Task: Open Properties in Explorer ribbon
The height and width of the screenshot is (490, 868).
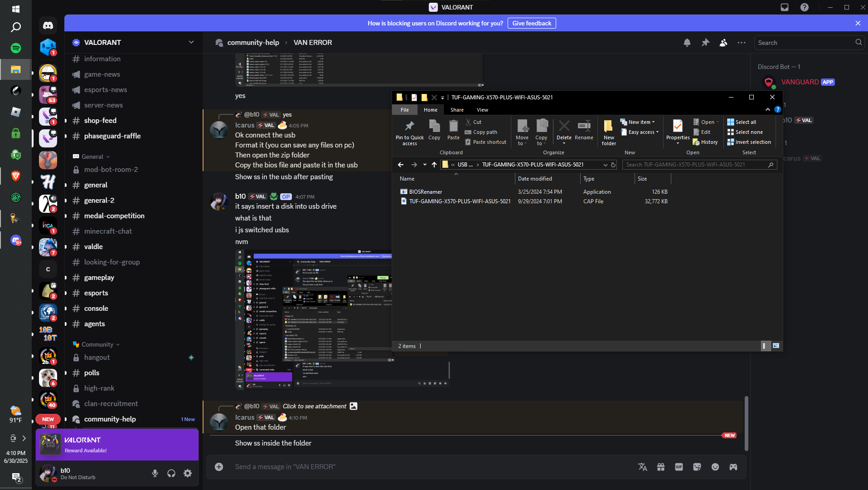Action: point(678,132)
